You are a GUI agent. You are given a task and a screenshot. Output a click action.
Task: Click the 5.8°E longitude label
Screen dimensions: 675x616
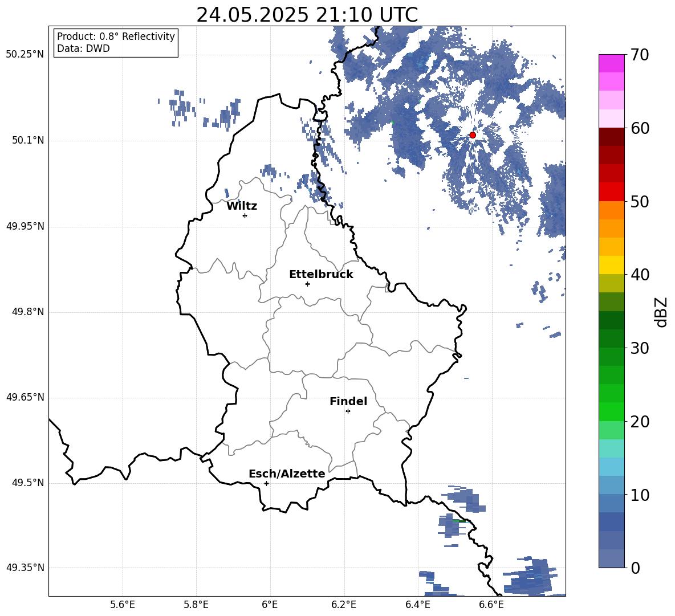[196, 605]
